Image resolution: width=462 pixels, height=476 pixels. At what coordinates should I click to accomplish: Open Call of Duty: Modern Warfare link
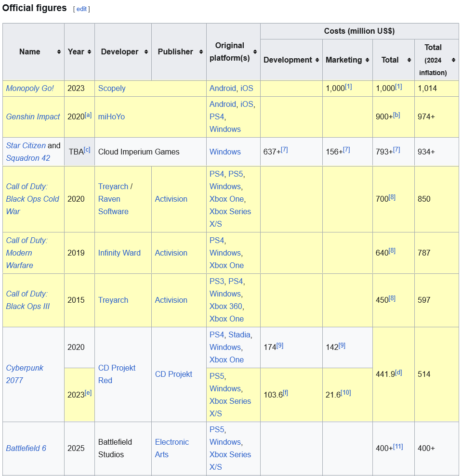[x=27, y=253]
